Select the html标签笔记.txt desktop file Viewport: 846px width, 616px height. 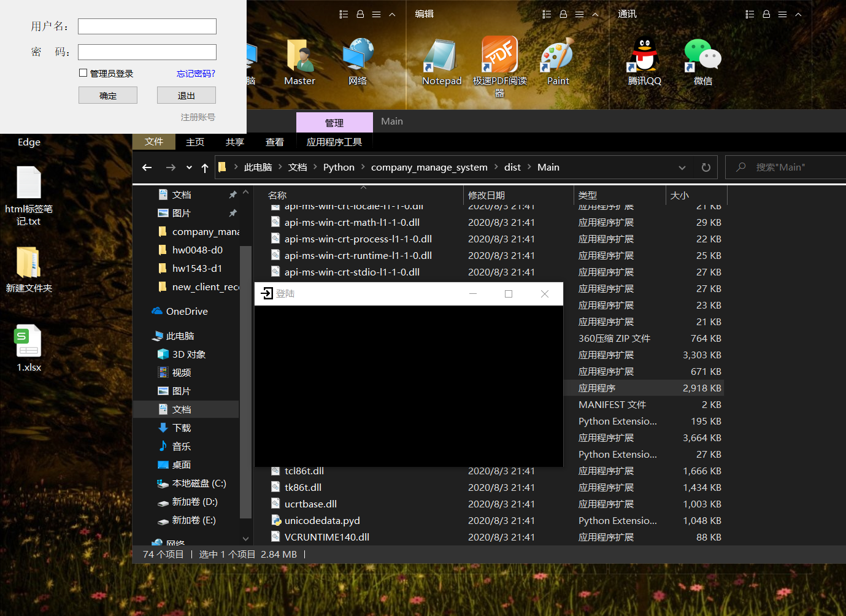(x=29, y=196)
